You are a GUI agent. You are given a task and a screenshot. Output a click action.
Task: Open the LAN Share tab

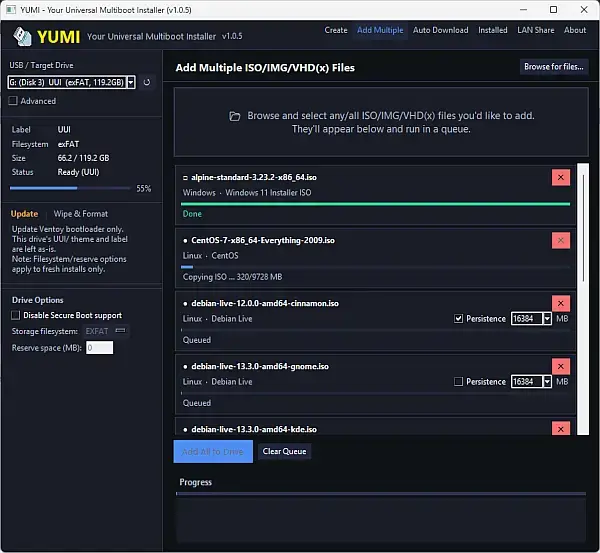[535, 30]
